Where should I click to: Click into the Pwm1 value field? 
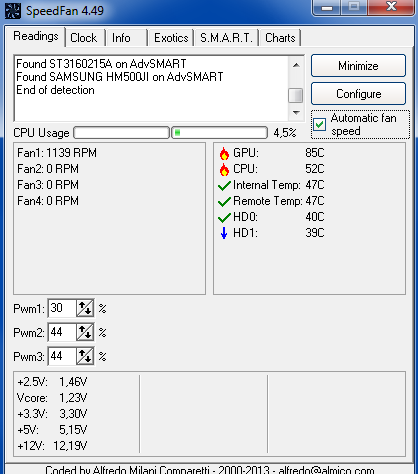point(62,308)
